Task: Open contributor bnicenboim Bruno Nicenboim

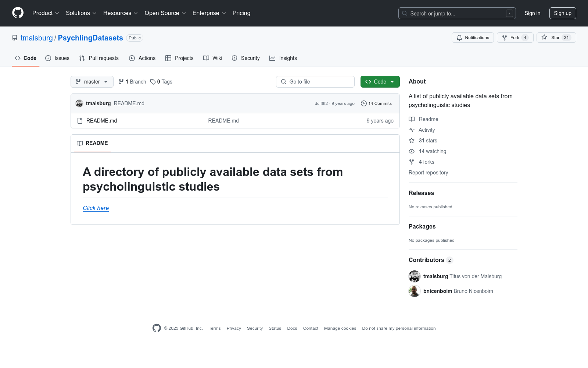Action: tap(458, 291)
